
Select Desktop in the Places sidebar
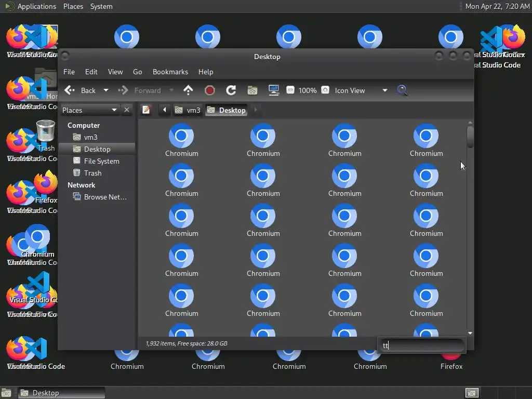click(97, 149)
